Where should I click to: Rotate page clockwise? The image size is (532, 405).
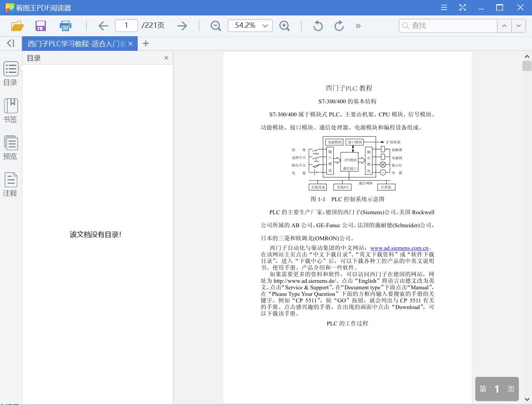[x=339, y=26]
